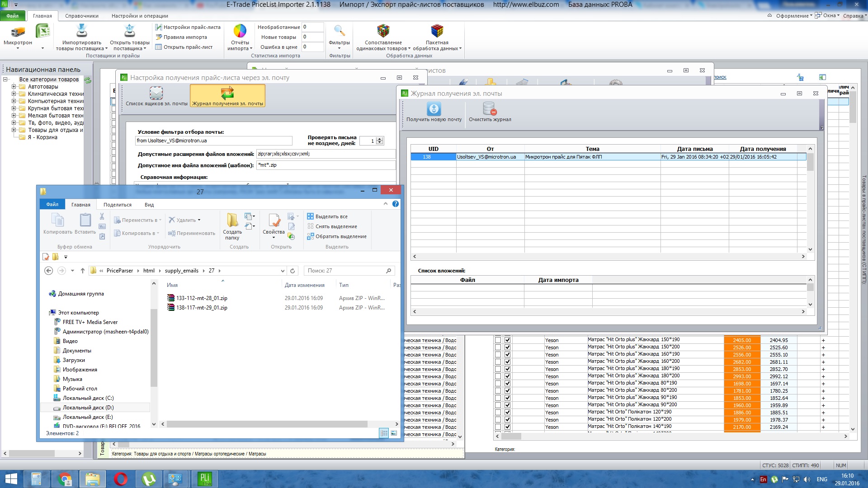Viewport: 868px width, 488px height.
Task: Click Обратить выделение in Explorer
Action: click(x=337, y=236)
